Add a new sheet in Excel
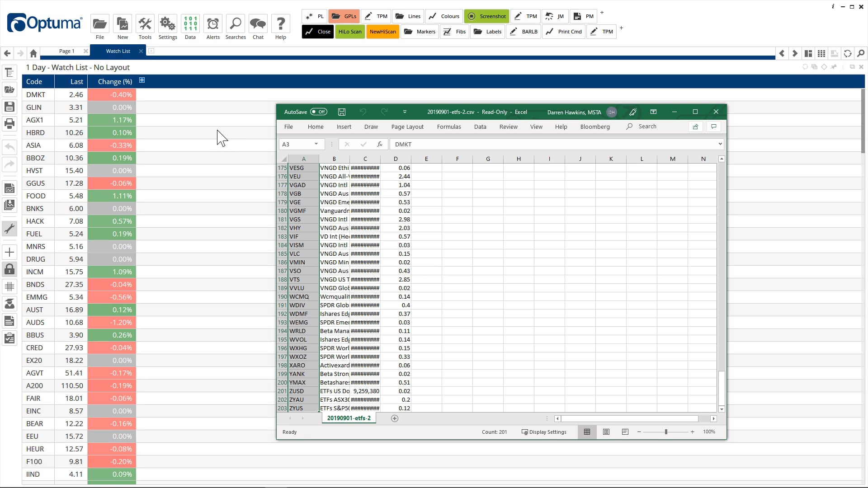The height and width of the screenshot is (488, 868). (395, 418)
